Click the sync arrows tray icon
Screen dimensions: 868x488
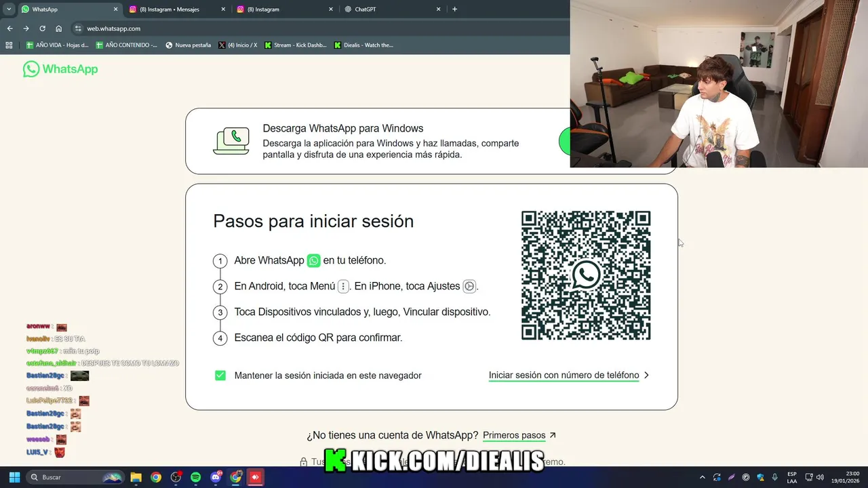point(717,477)
